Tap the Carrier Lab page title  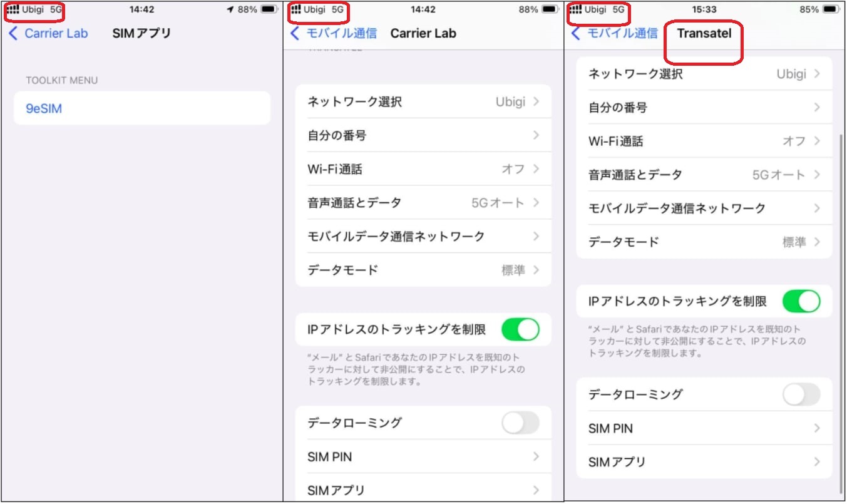click(x=423, y=33)
